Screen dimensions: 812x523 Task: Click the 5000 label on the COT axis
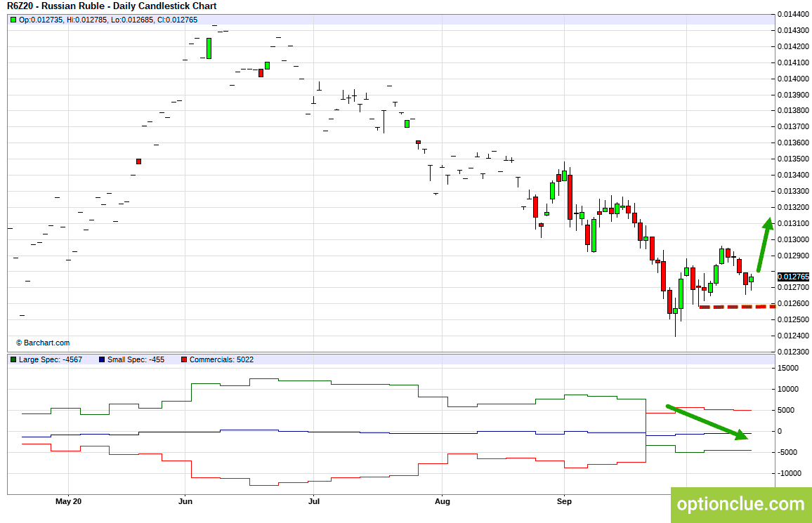(x=786, y=410)
